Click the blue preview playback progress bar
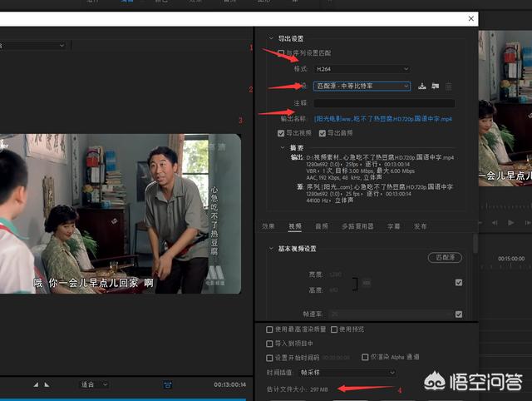This screenshot has height=401, width=532. click(123, 399)
